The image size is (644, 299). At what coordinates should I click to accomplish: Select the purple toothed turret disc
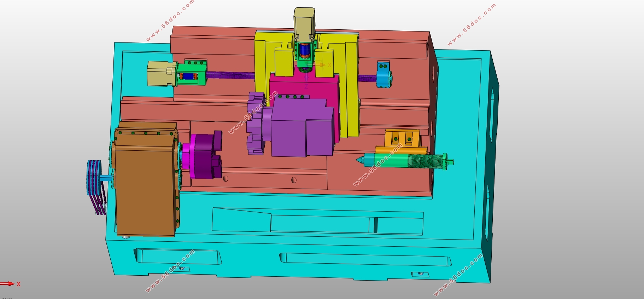point(255,124)
